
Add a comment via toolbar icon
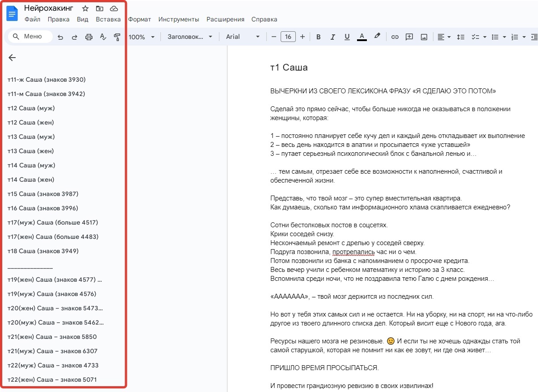409,37
